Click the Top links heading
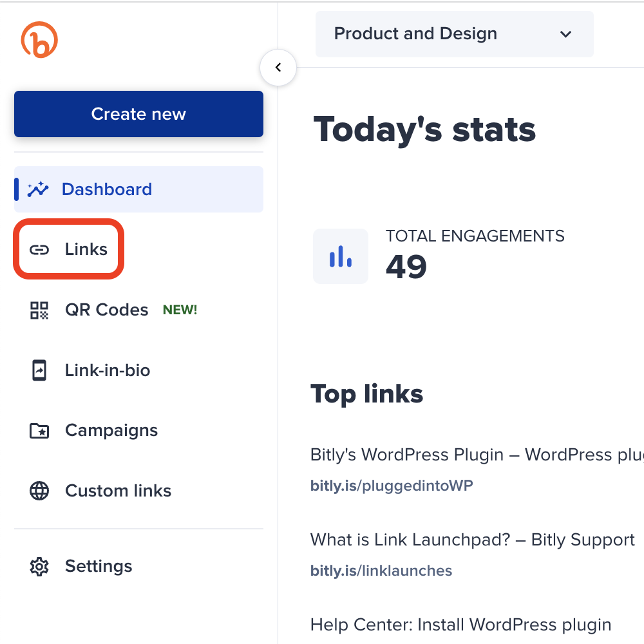644x644 pixels. click(x=367, y=394)
